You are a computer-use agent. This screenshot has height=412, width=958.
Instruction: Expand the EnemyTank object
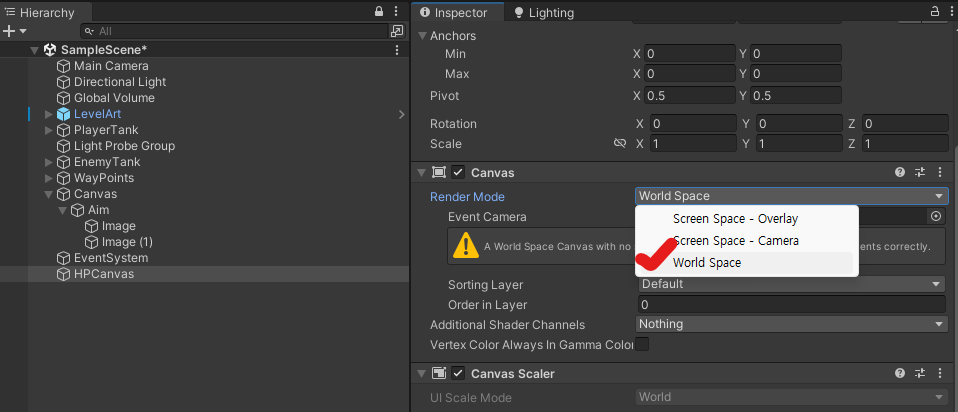point(49,162)
